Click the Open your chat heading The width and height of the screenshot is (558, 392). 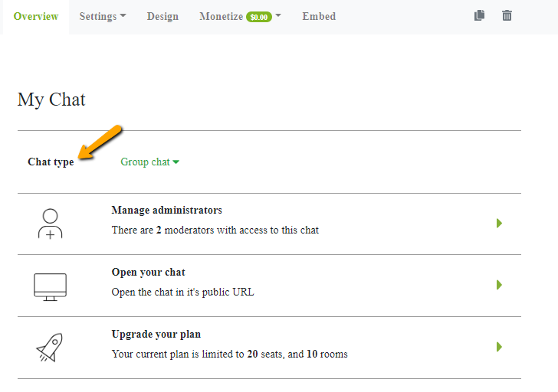pos(148,272)
